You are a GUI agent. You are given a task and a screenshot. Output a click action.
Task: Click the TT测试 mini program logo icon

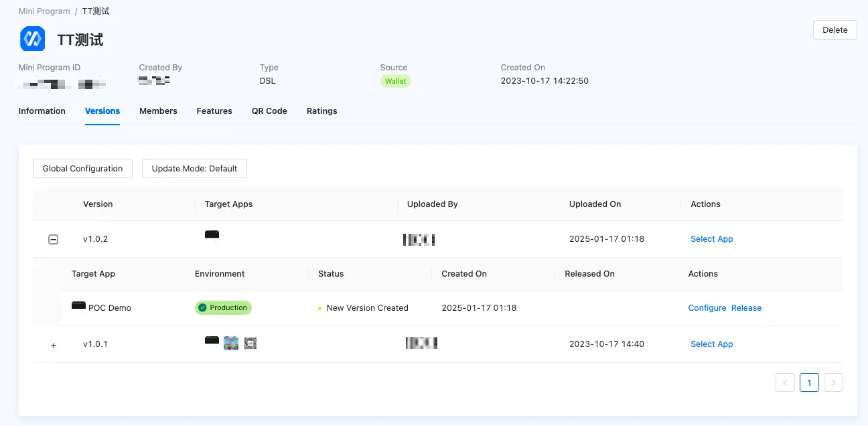pyautogui.click(x=32, y=39)
